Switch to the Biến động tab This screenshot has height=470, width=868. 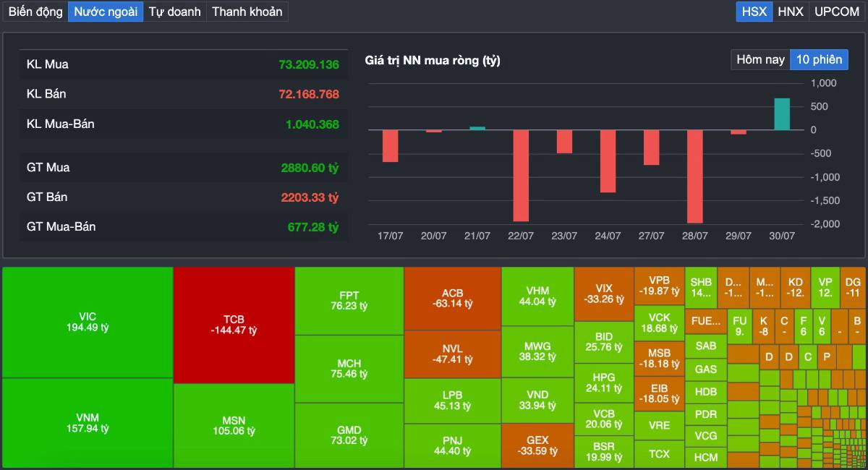(35, 12)
